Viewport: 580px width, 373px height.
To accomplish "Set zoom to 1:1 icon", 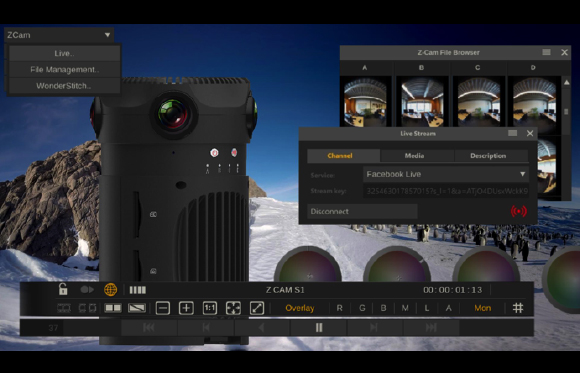I will point(210,308).
